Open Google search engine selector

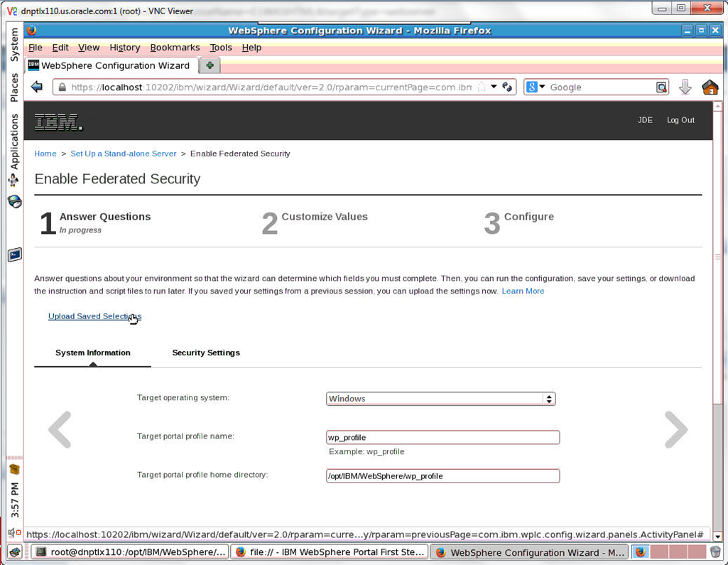click(x=536, y=87)
